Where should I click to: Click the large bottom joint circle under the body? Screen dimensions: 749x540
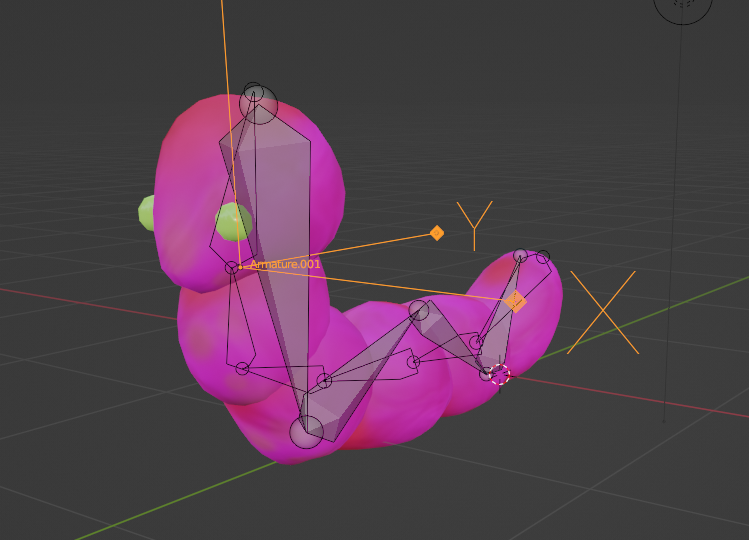tap(306, 432)
